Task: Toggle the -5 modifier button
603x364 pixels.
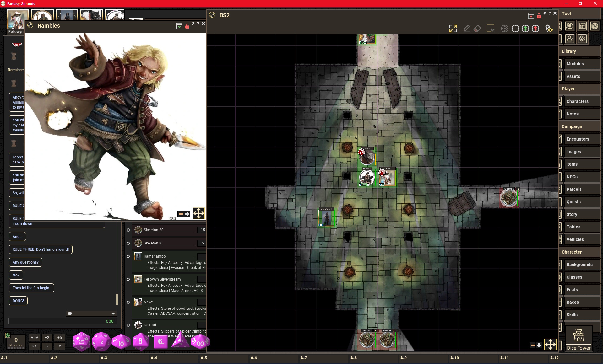Action: (x=59, y=346)
